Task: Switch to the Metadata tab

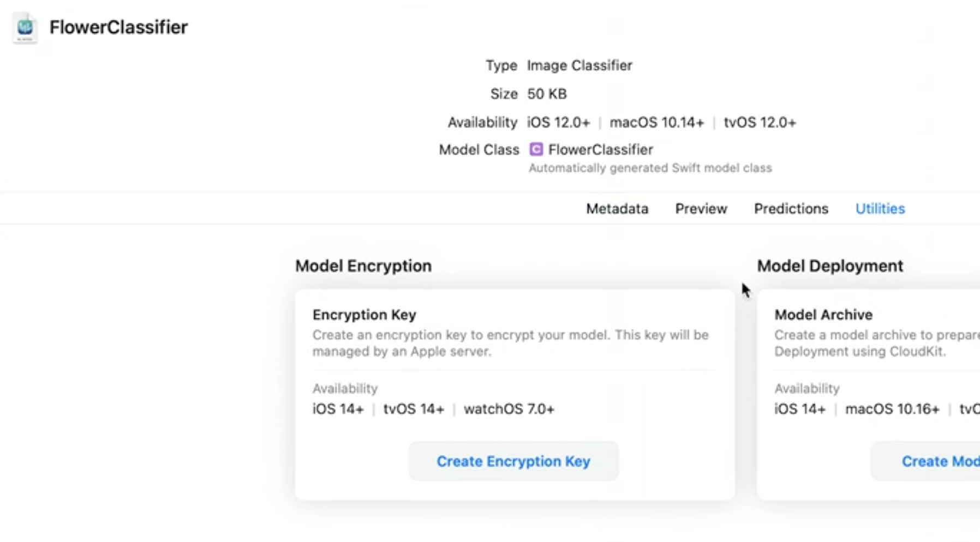Action: pyautogui.click(x=617, y=209)
